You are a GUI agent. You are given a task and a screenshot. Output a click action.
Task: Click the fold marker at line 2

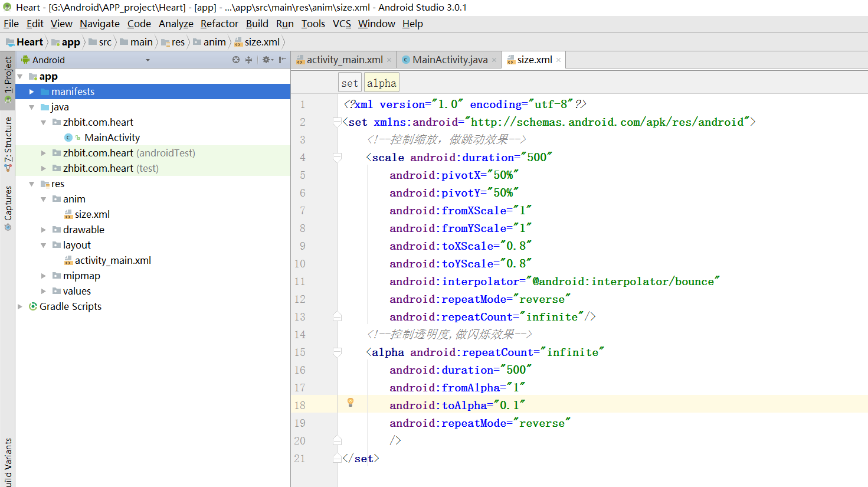coord(338,122)
